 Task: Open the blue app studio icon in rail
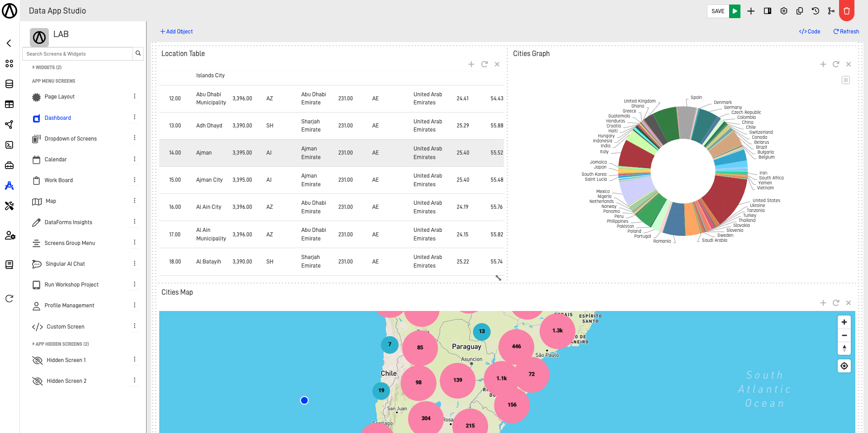9,186
